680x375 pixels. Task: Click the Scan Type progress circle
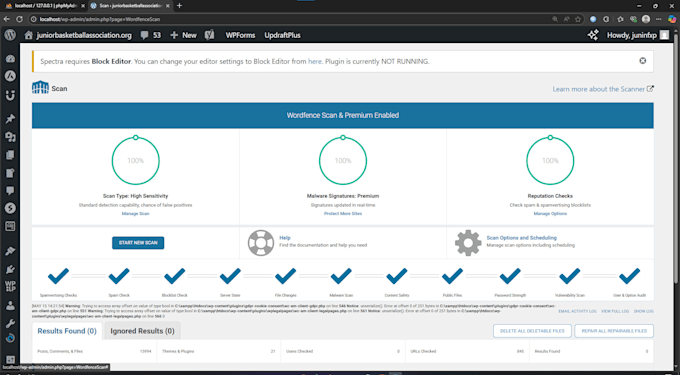136,160
